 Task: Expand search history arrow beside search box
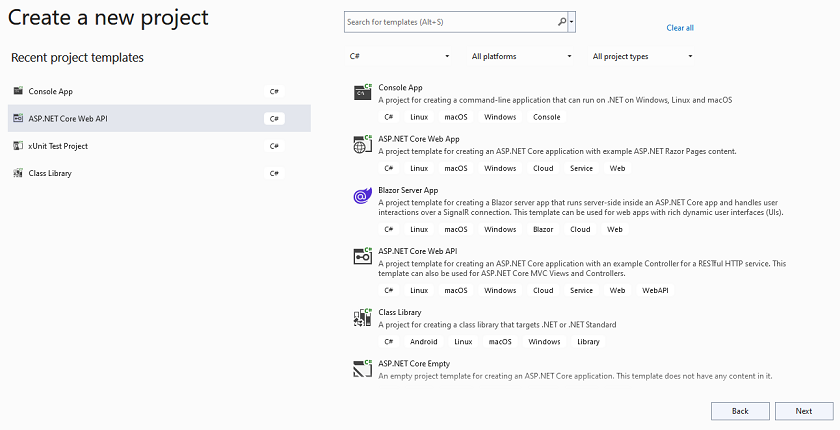click(x=572, y=22)
